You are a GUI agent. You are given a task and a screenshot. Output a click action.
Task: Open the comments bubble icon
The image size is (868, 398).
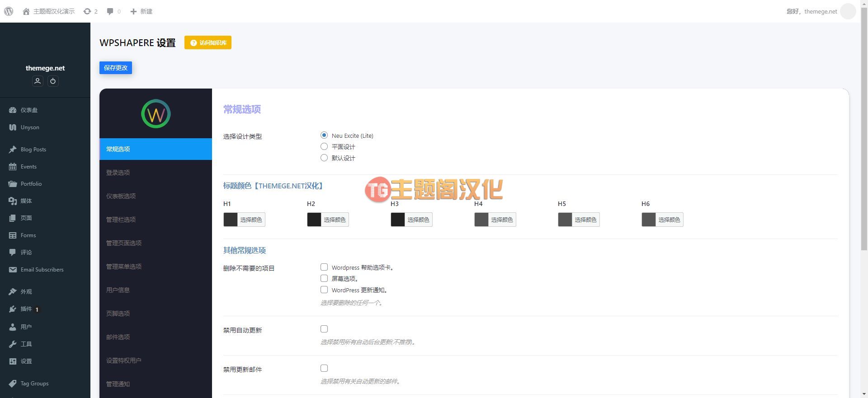point(110,11)
